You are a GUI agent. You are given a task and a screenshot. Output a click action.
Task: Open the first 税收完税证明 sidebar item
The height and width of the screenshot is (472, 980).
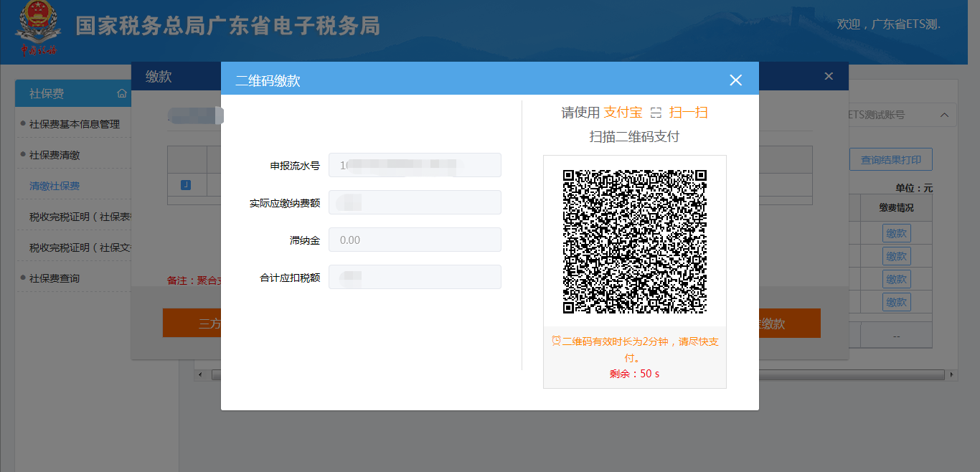(79, 217)
